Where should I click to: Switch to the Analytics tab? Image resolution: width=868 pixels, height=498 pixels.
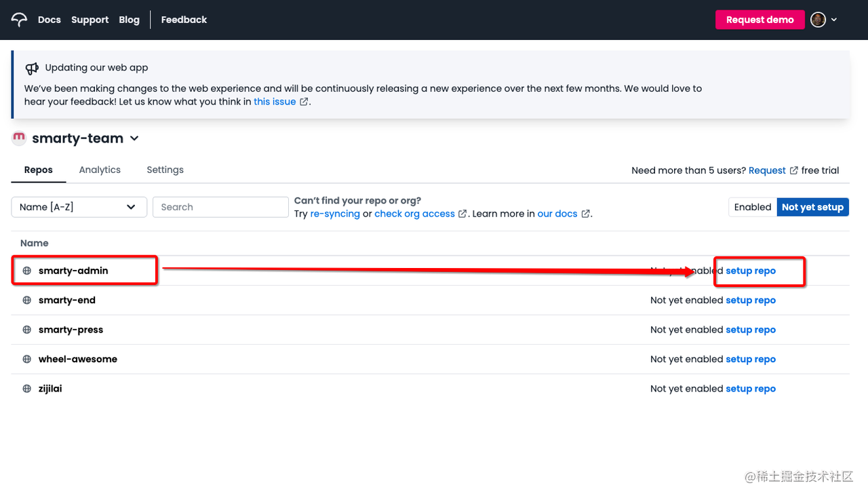tap(100, 170)
